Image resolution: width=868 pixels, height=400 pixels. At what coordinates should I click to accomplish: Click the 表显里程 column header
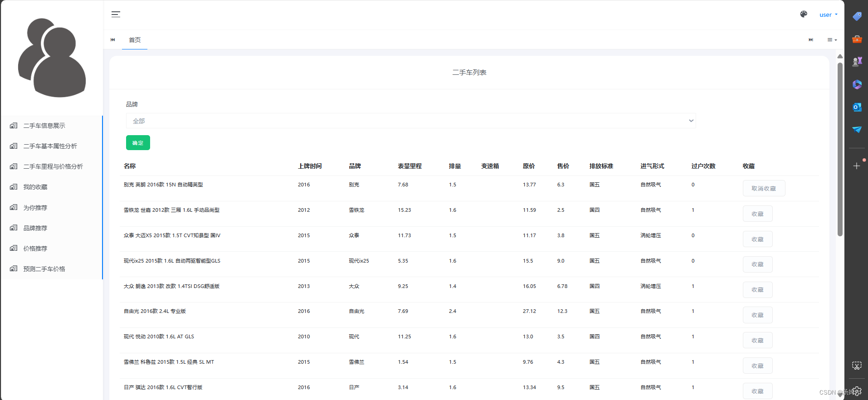pyautogui.click(x=410, y=166)
